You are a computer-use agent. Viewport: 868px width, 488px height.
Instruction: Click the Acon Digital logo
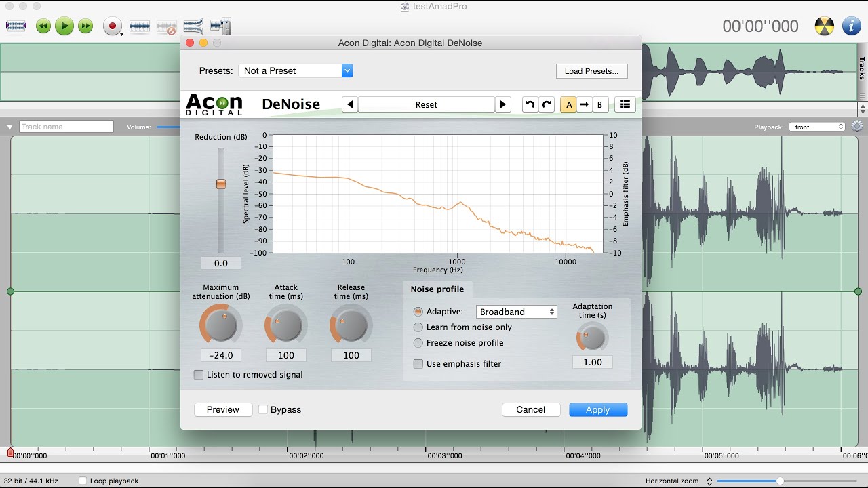point(214,104)
